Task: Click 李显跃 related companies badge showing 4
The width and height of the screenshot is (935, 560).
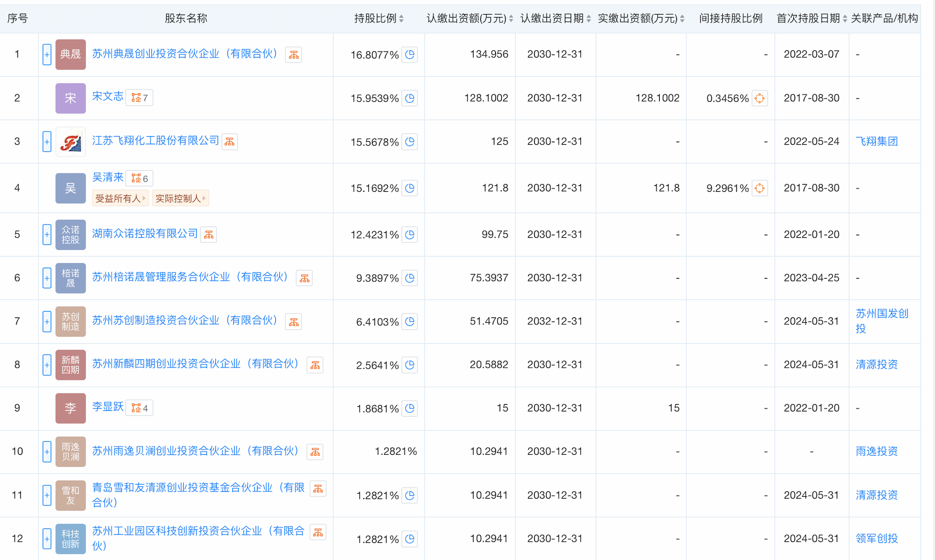Action: point(139,408)
